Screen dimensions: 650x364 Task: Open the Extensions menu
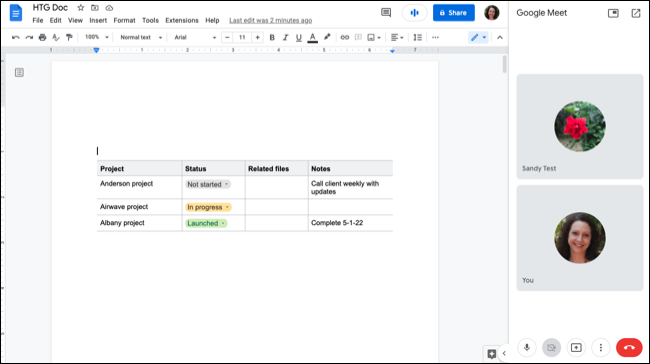click(x=182, y=20)
